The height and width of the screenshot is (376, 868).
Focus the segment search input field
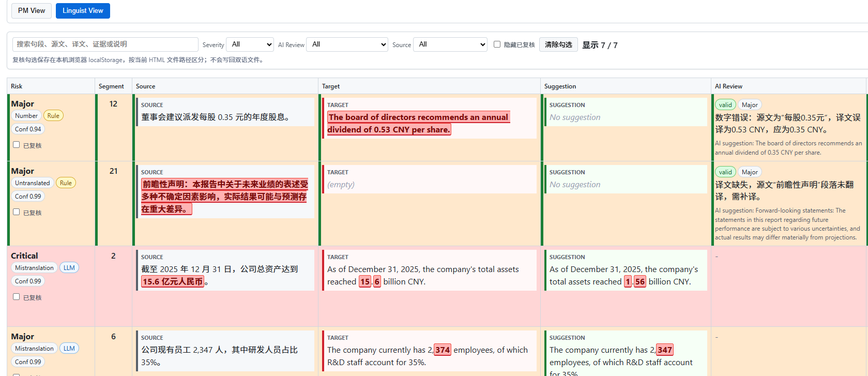[105, 44]
